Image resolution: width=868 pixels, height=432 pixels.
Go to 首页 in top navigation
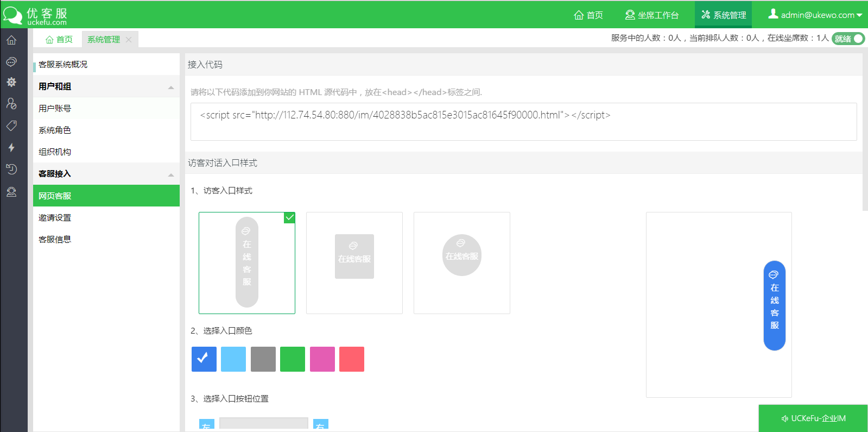(588, 15)
